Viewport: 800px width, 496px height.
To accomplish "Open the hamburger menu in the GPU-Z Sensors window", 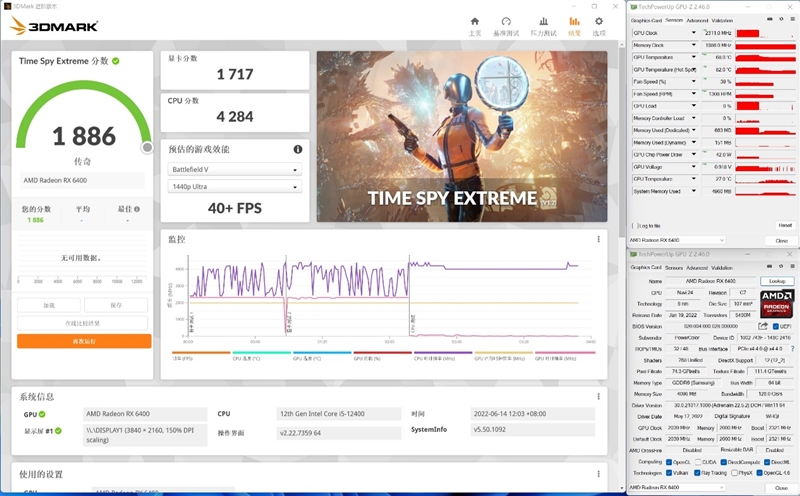I will (793, 19).
